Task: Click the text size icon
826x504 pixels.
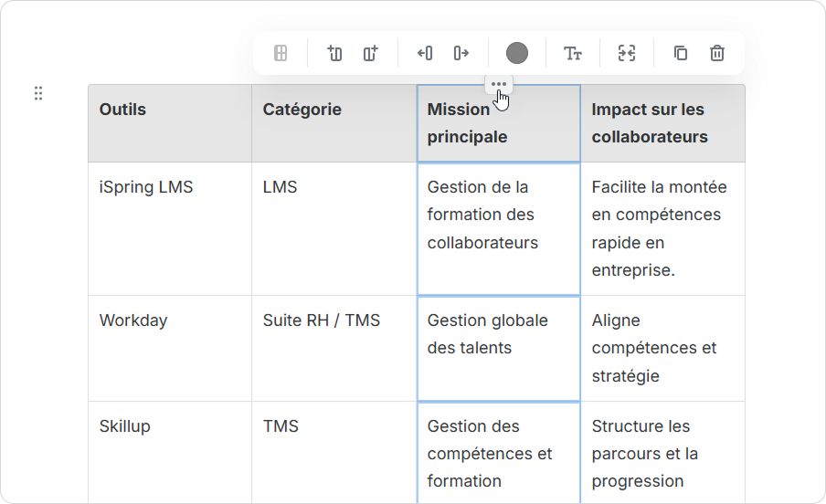Action: [573, 54]
